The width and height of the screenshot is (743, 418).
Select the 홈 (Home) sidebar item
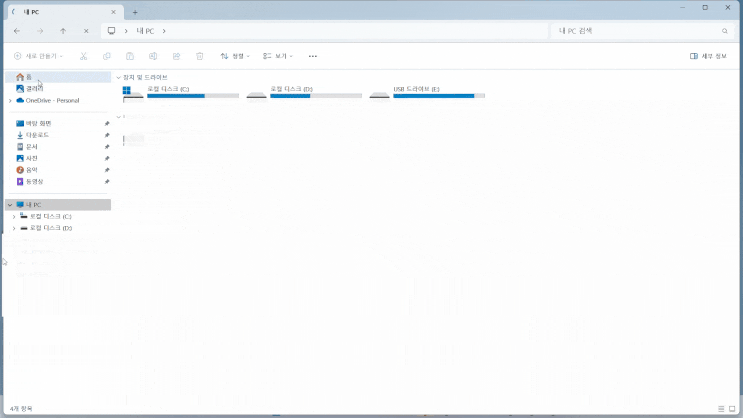point(58,77)
